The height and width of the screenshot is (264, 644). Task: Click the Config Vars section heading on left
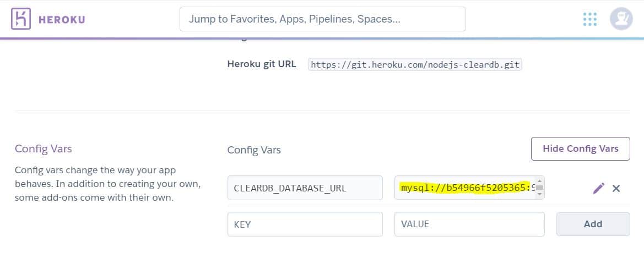coord(43,148)
